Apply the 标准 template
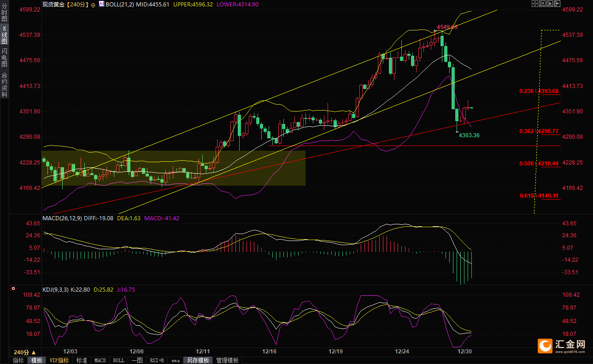 coord(82,360)
